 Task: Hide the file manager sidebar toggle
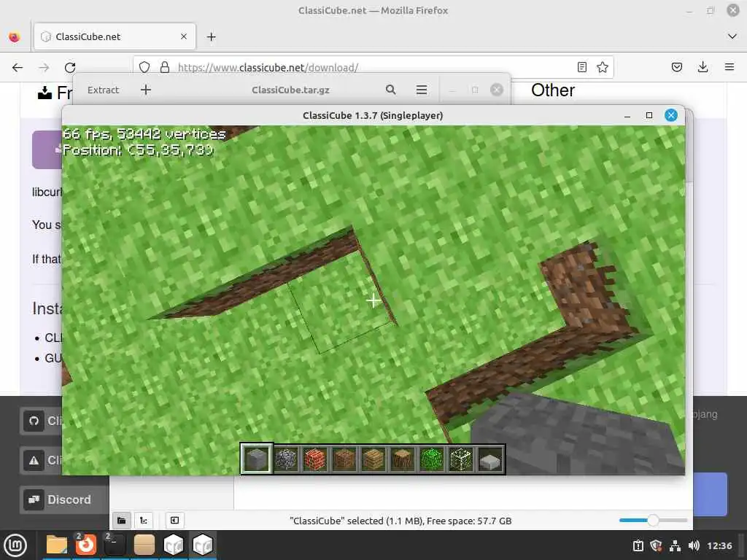tap(175, 521)
